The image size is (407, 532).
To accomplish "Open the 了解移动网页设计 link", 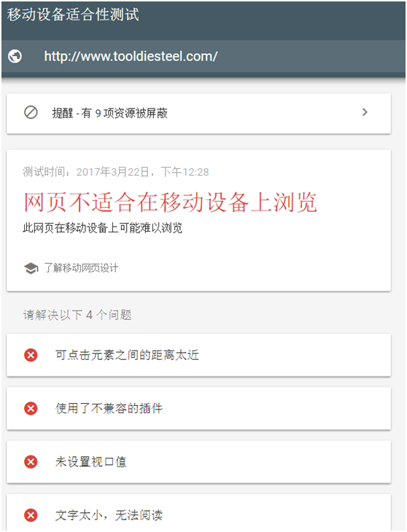I will [81, 268].
